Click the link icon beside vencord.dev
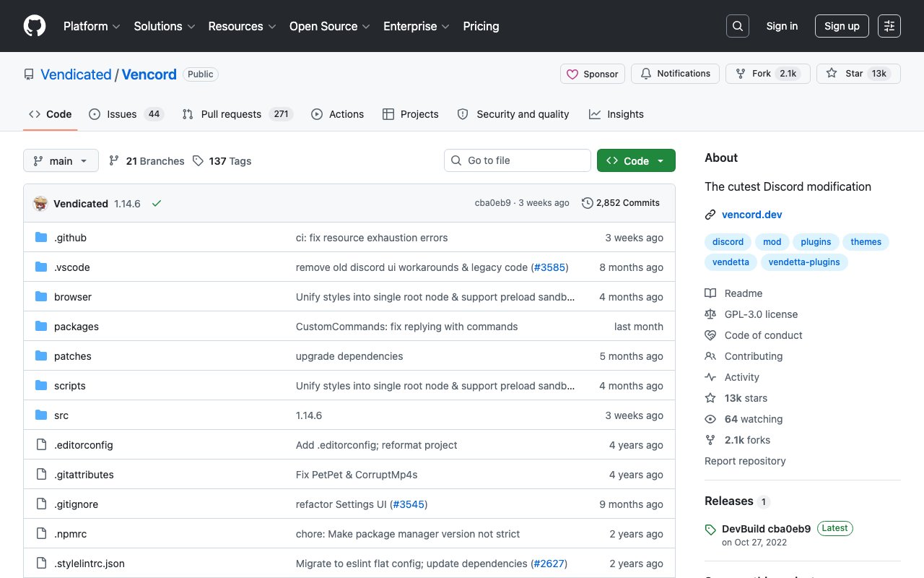 click(710, 215)
